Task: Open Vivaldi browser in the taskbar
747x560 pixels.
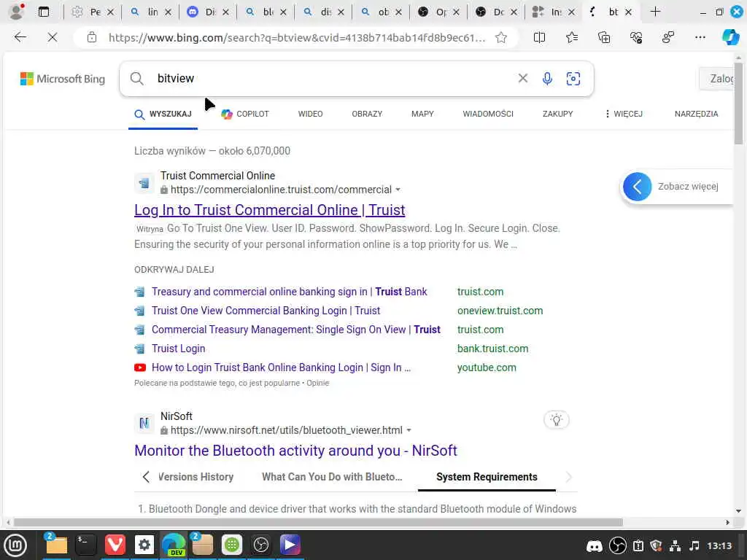Action: (x=115, y=545)
